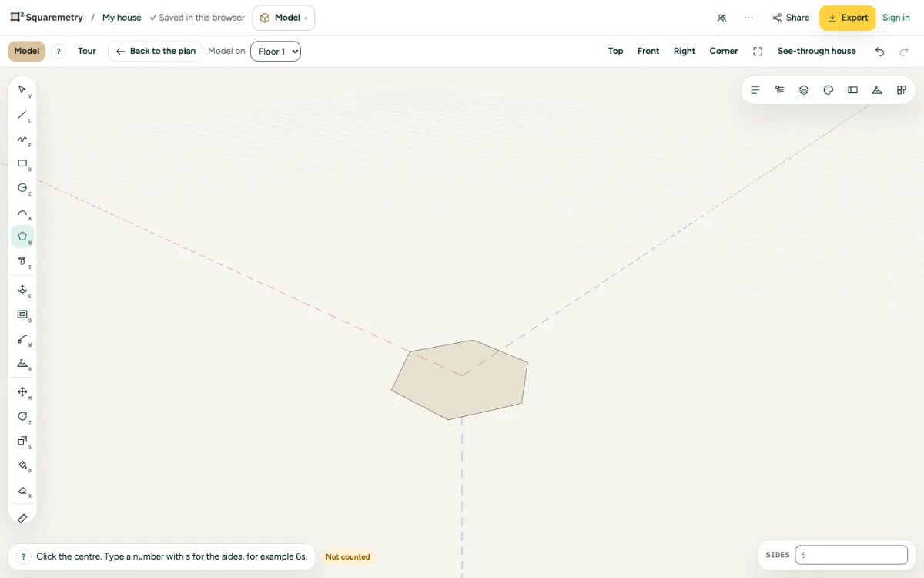Activate the Move tool
This screenshot has height=578, width=924.
click(22, 391)
